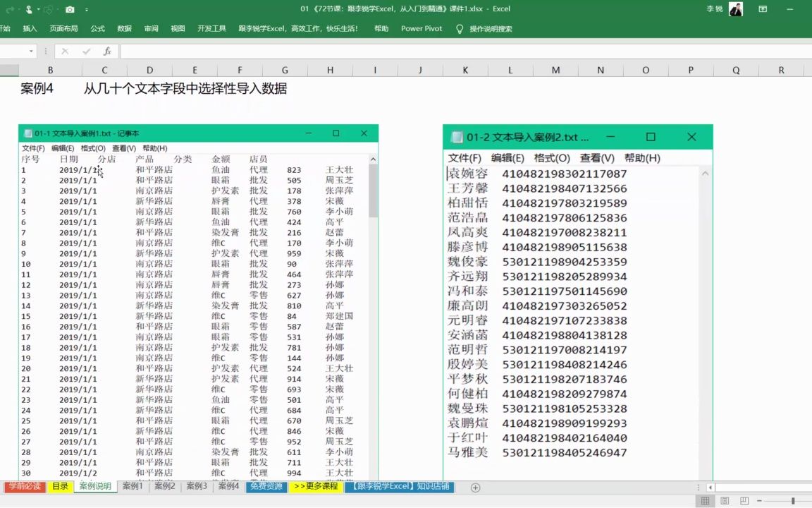The height and width of the screenshot is (508, 812).
Task: Click the Normal view icon in the status bar
Action: (x=706, y=501)
